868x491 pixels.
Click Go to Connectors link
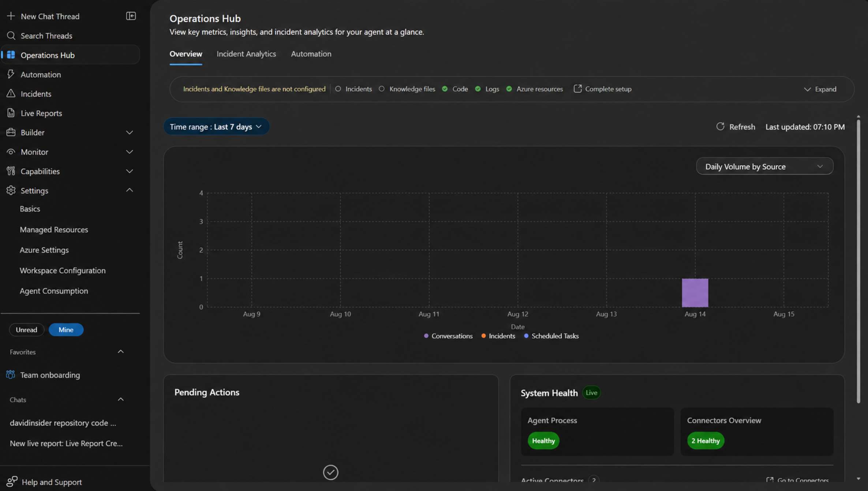click(798, 480)
